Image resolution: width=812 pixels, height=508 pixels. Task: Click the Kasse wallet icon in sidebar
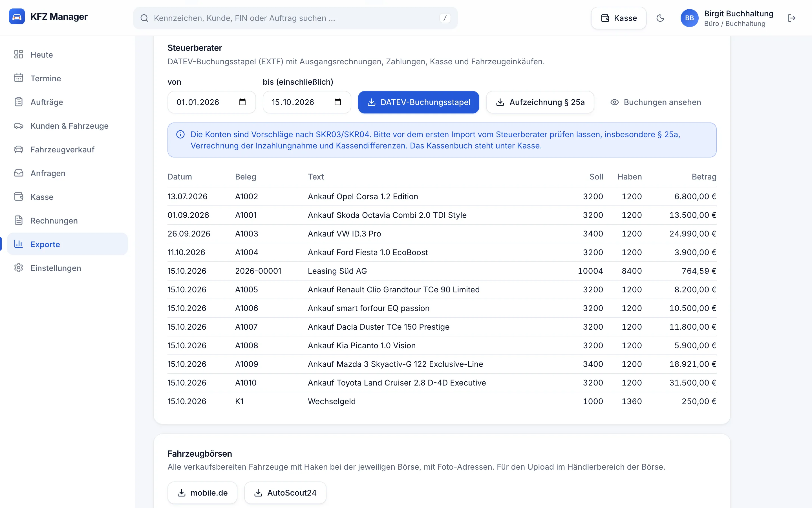[x=19, y=196]
